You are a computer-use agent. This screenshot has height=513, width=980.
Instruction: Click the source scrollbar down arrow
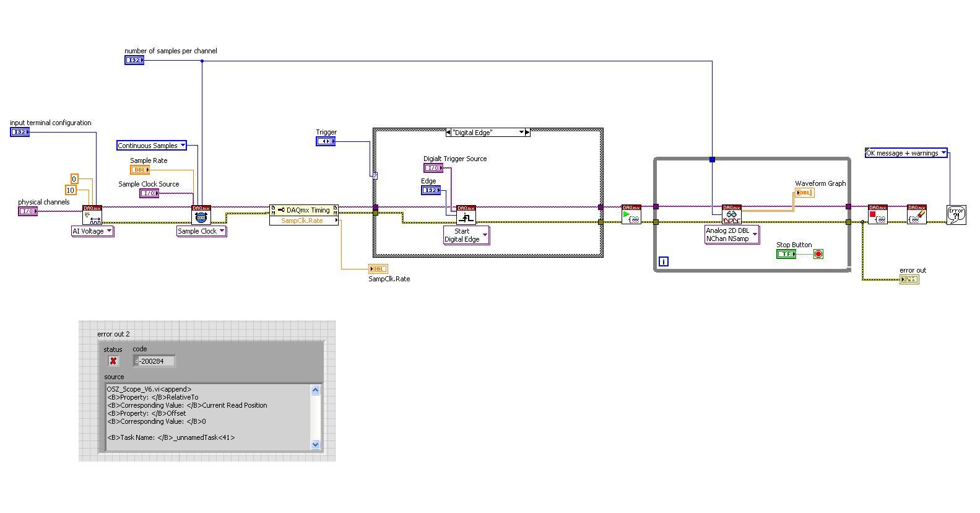(x=315, y=444)
